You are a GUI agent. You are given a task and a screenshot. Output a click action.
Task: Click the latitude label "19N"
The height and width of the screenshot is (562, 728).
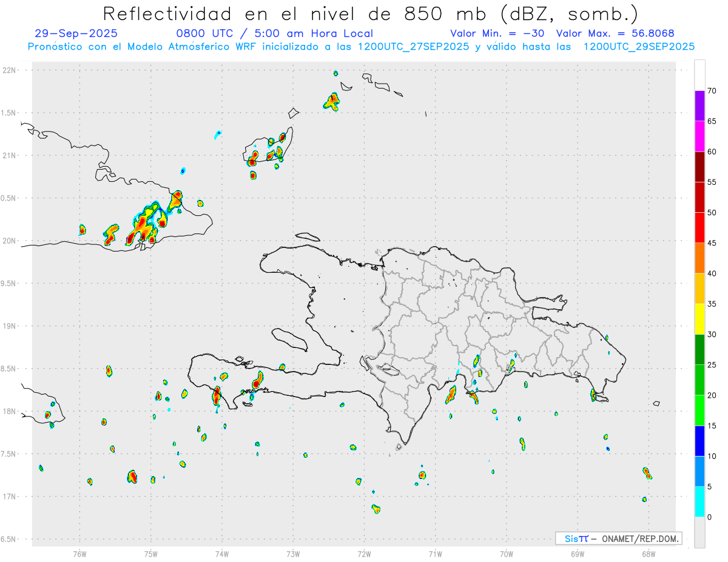tap(10, 326)
